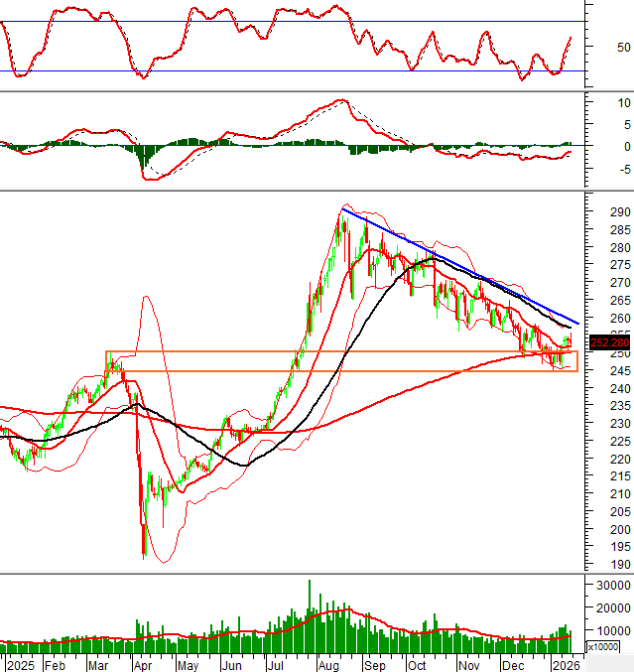Click the 195 price axis label
634x672 pixels.
620,547
